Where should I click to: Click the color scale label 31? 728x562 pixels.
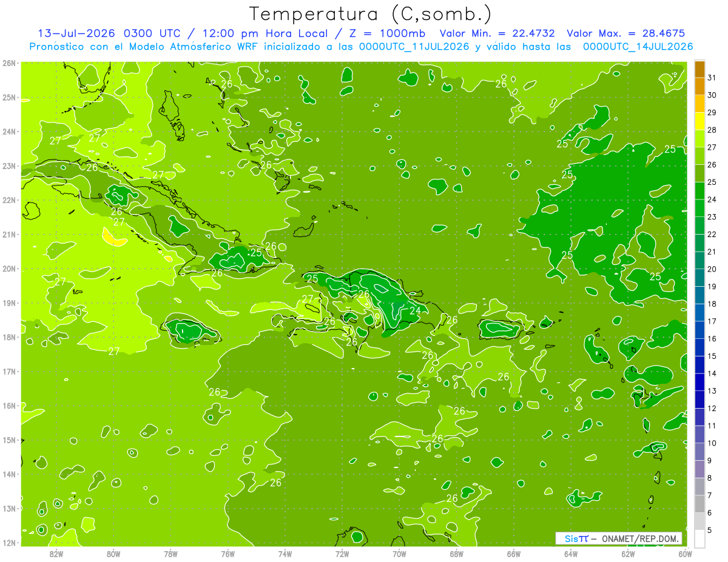[712, 78]
